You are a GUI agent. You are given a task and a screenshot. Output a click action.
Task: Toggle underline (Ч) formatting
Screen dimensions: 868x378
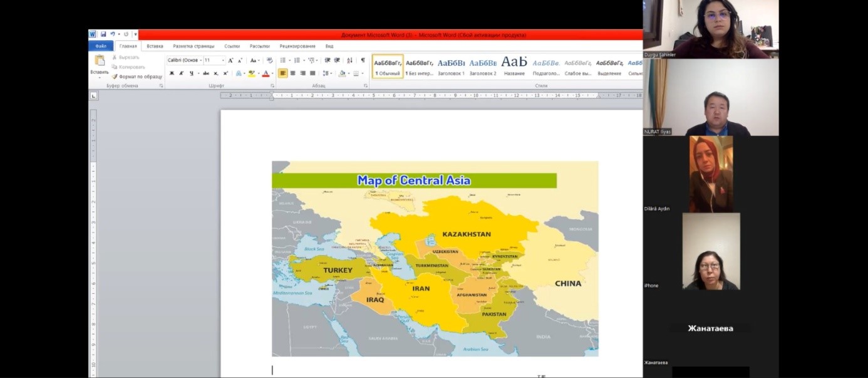[x=192, y=73]
